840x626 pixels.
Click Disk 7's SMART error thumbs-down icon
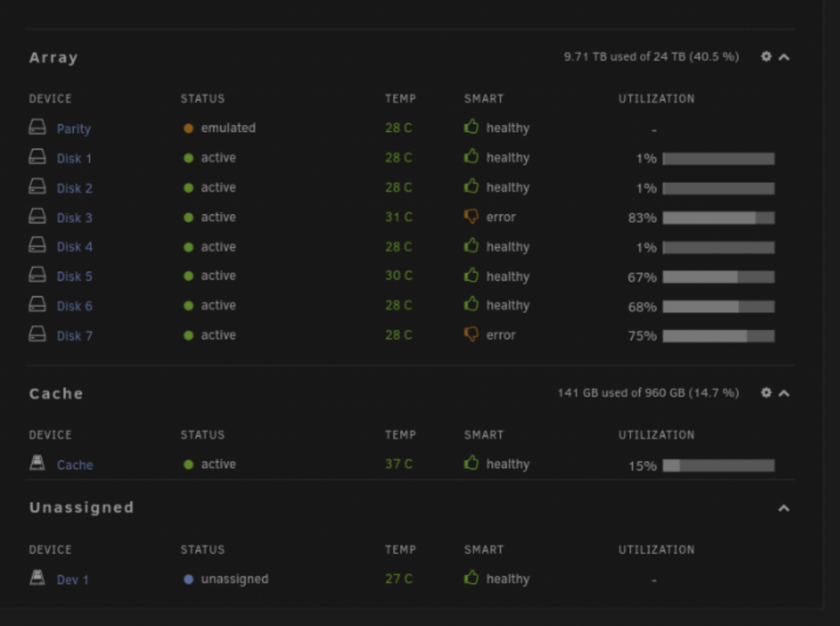point(471,334)
